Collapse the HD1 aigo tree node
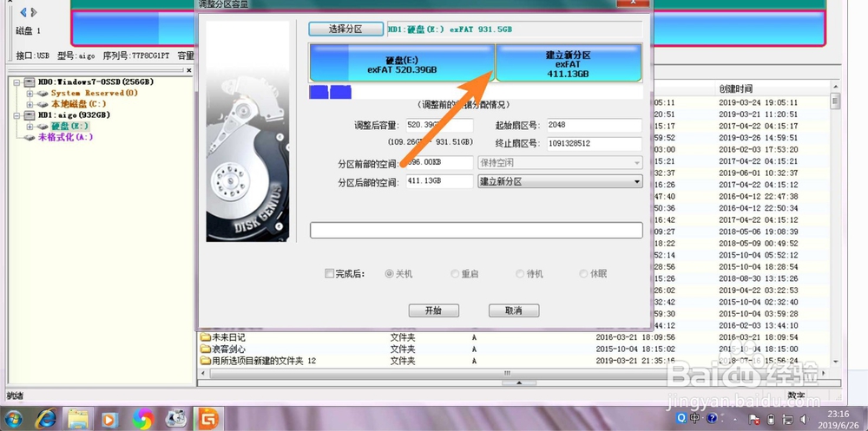This screenshot has width=868, height=431. pyautogui.click(x=16, y=115)
